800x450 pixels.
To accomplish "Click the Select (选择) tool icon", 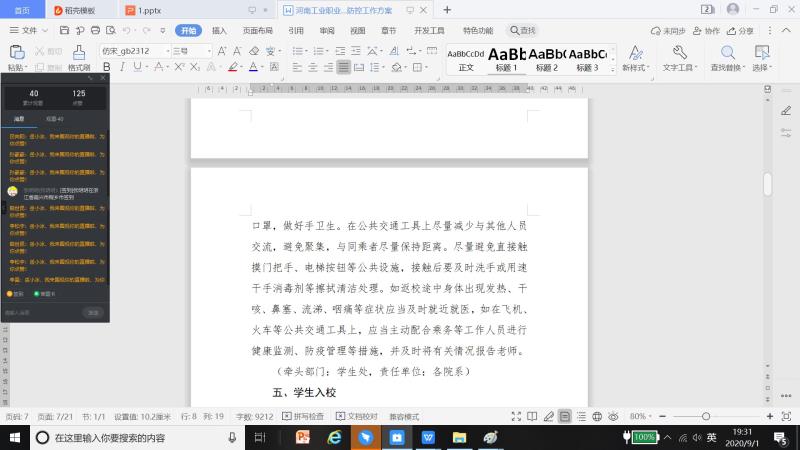I will click(x=762, y=53).
